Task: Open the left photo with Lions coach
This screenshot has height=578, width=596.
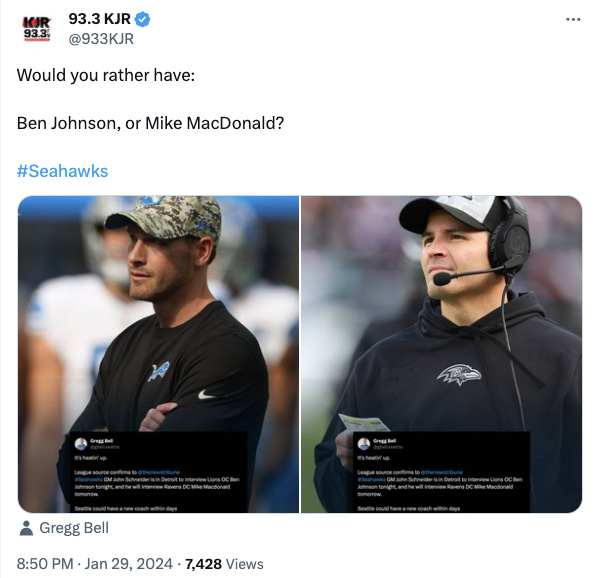Action: point(158,354)
